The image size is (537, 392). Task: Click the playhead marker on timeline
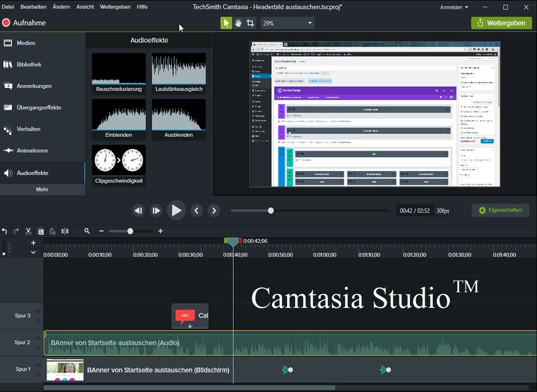point(233,242)
